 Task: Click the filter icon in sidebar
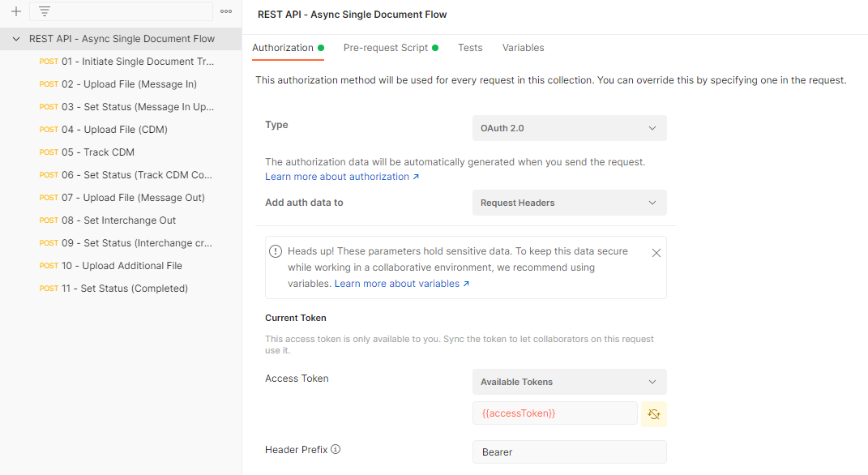pos(45,11)
